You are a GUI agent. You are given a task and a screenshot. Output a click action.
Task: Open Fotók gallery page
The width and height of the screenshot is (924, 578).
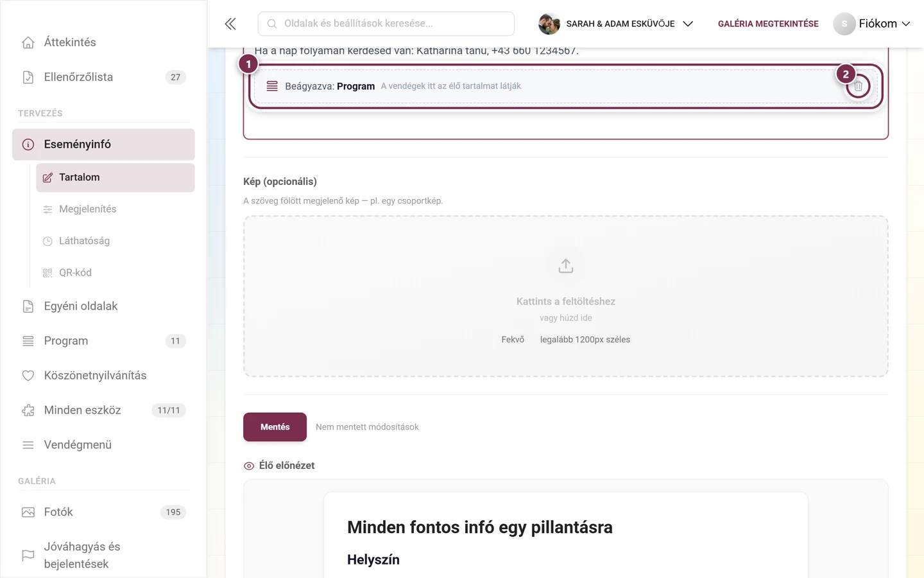point(103,512)
